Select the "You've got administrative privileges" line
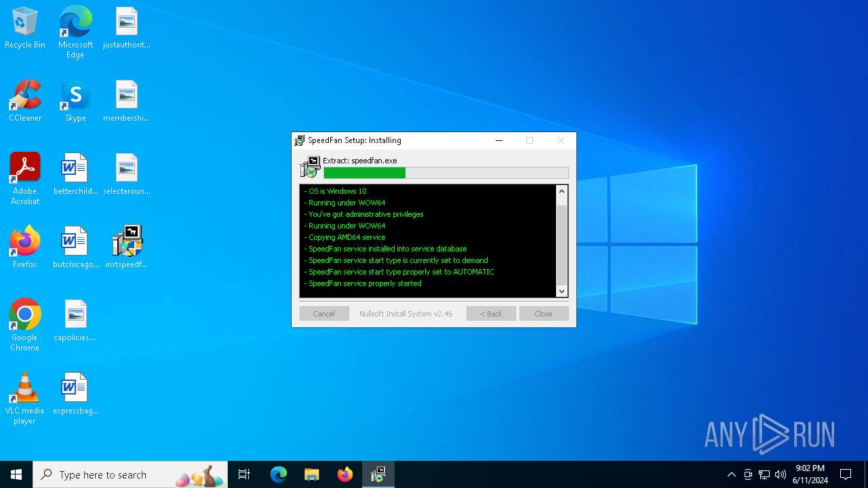The width and height of the screenshot is (868, 488). pos(363,214)
